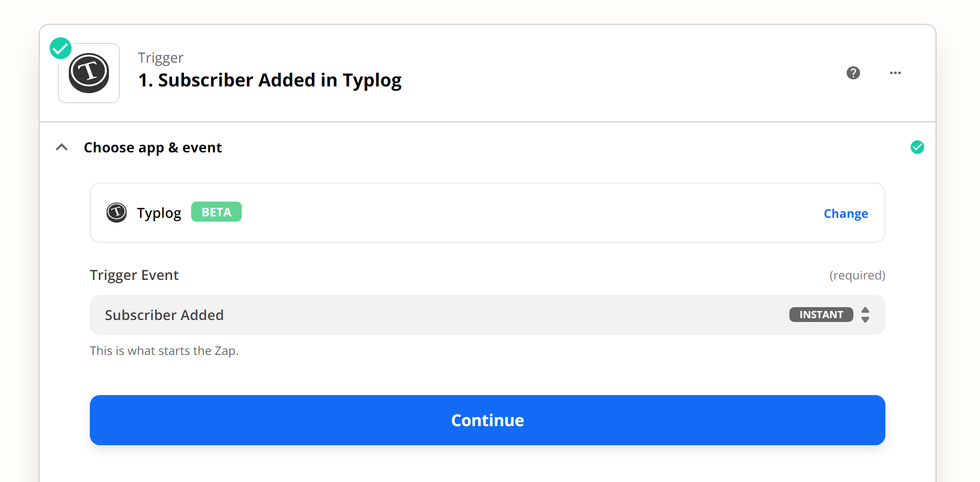
Task: Click the green section-complete checkmark icon
Action: (917, 147)
